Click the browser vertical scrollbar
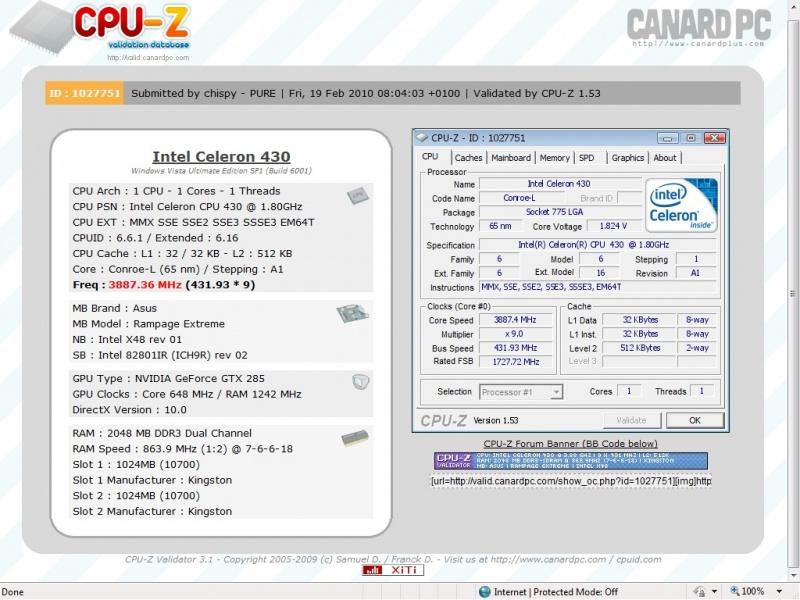The height and width of the screenshot is (600, 800). coord(793,293)
